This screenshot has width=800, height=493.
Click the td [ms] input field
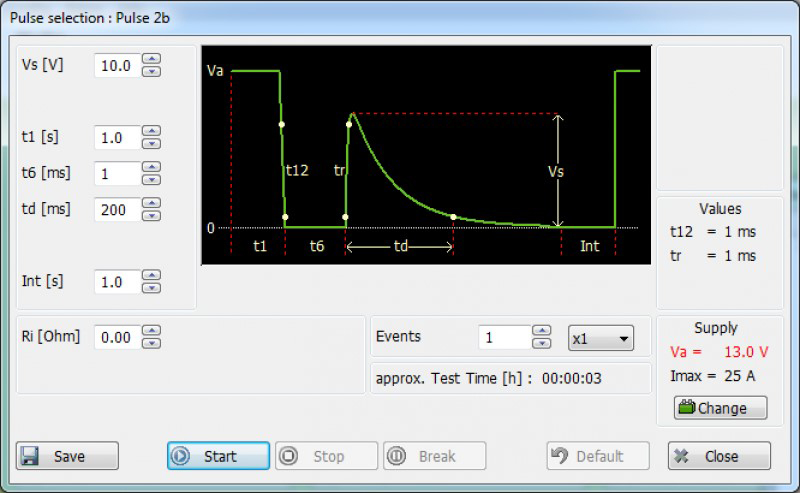coord(117,209)
